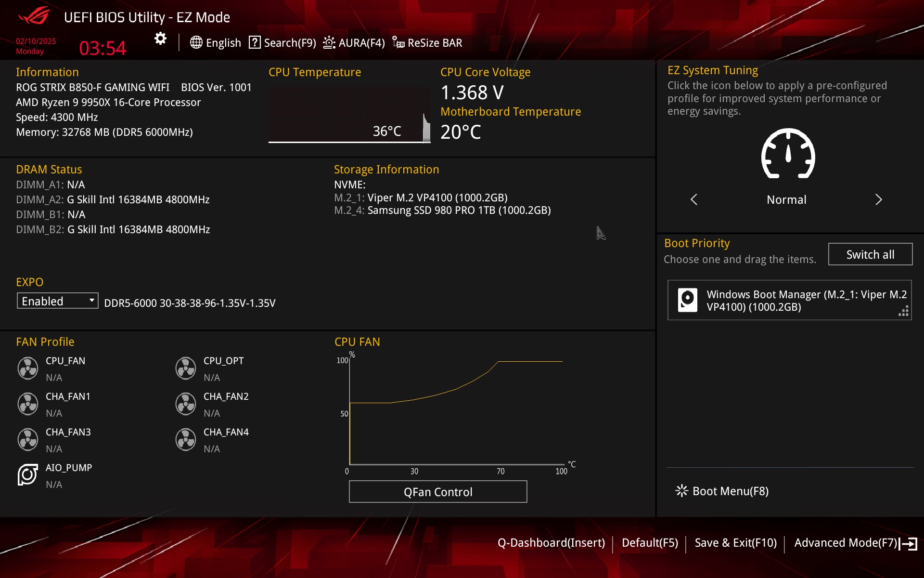The image size is (924, 578).
Task: Switch to Advanced Mode(F7)
Action: click(855, 543)
